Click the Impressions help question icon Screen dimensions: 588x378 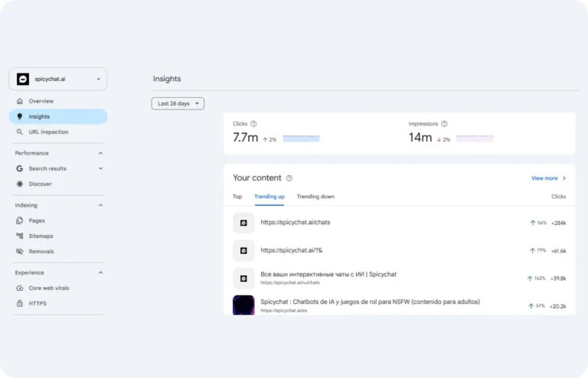click(444, 124)
